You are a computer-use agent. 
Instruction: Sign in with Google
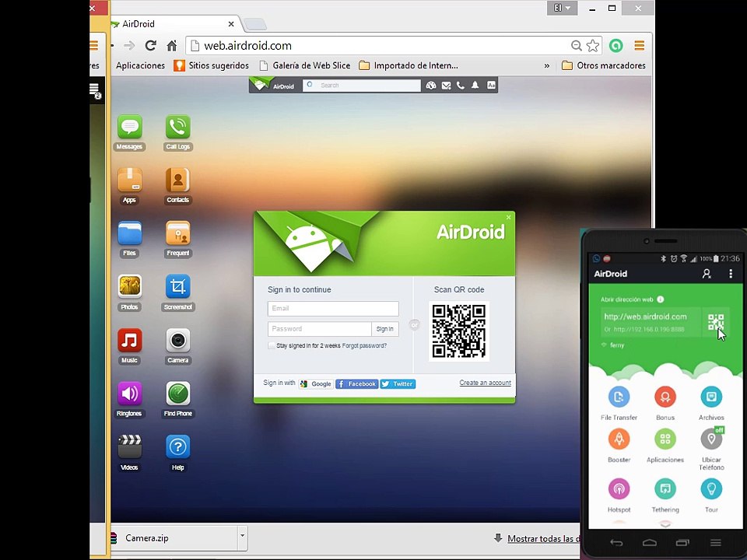[317, 383]
